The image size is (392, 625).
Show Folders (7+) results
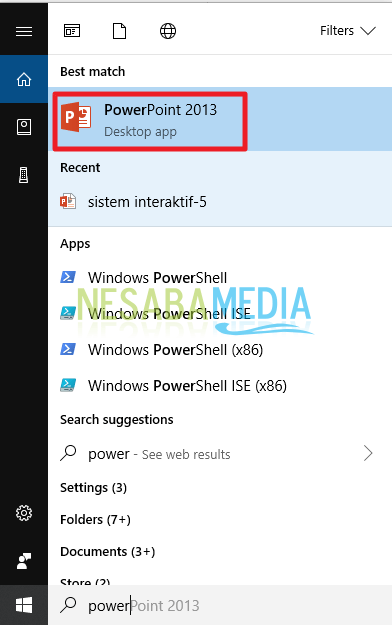point(95,519)
